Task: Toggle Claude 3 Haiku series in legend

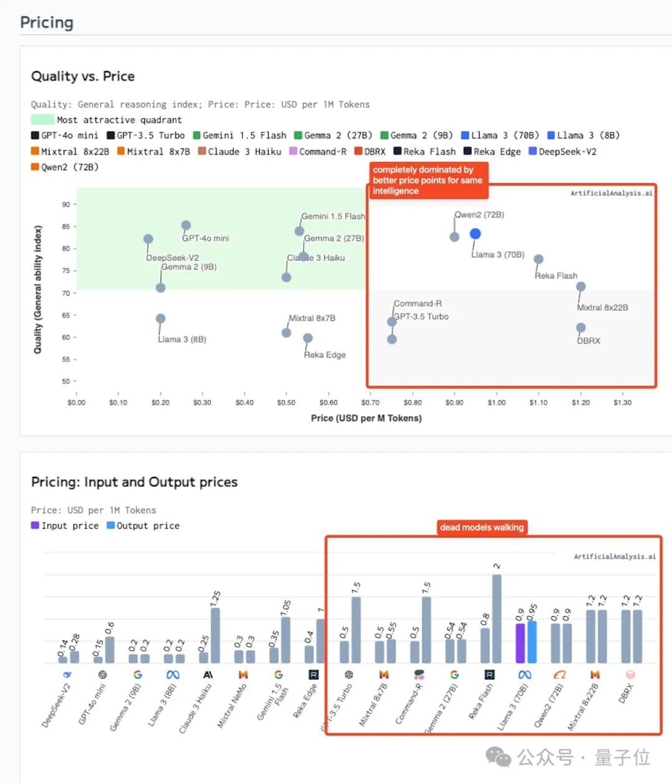Action: click(237, 151)
